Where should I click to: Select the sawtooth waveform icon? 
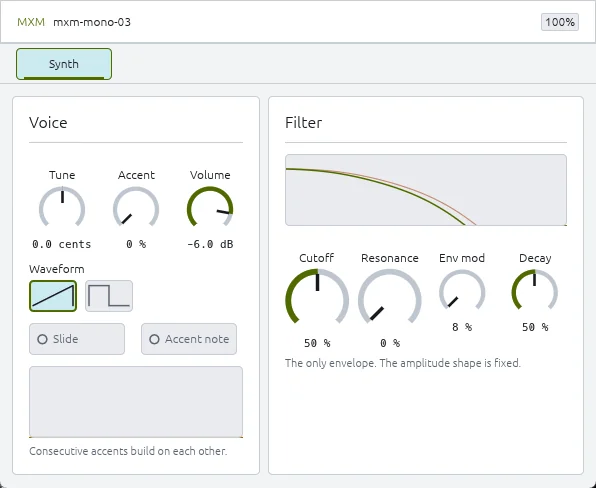point(53,296)
